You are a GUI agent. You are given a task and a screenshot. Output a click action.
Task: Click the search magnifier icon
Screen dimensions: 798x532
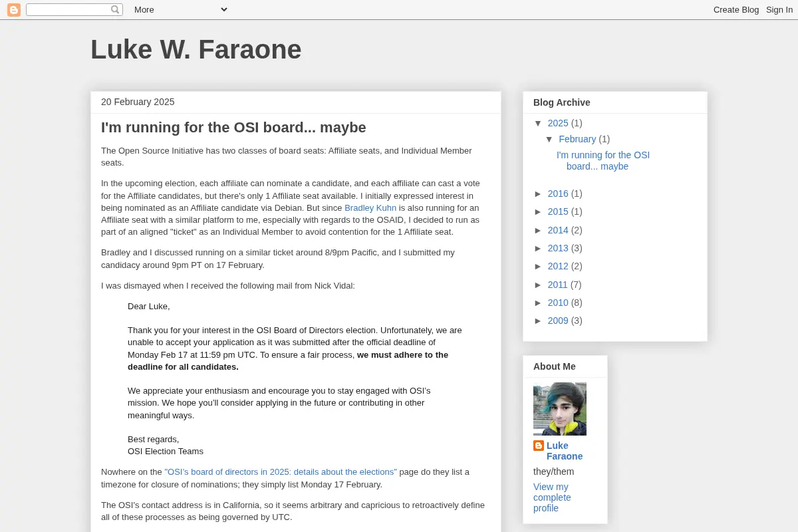(x=115, y=10)
